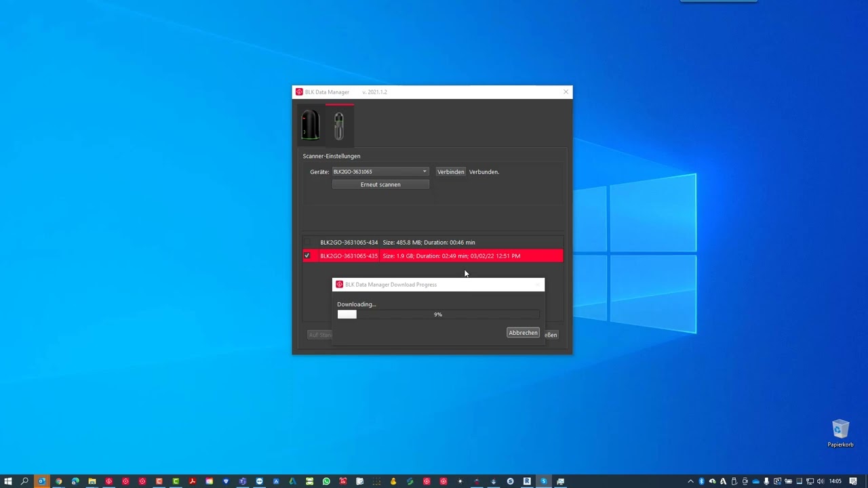Open the Autodesk app in the taskbar
This screenshot has width=868, height=488.
click(292, 481)
